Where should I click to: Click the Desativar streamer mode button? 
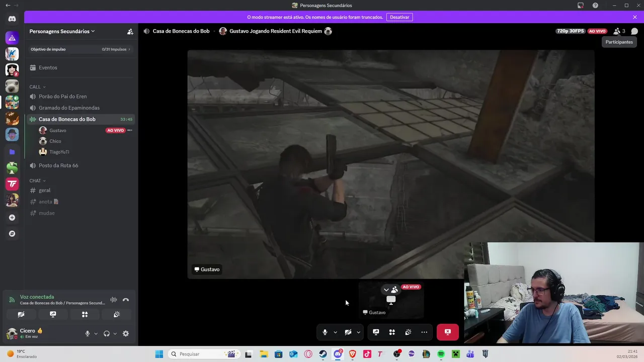pyautogui.click(x=399, y=17)
